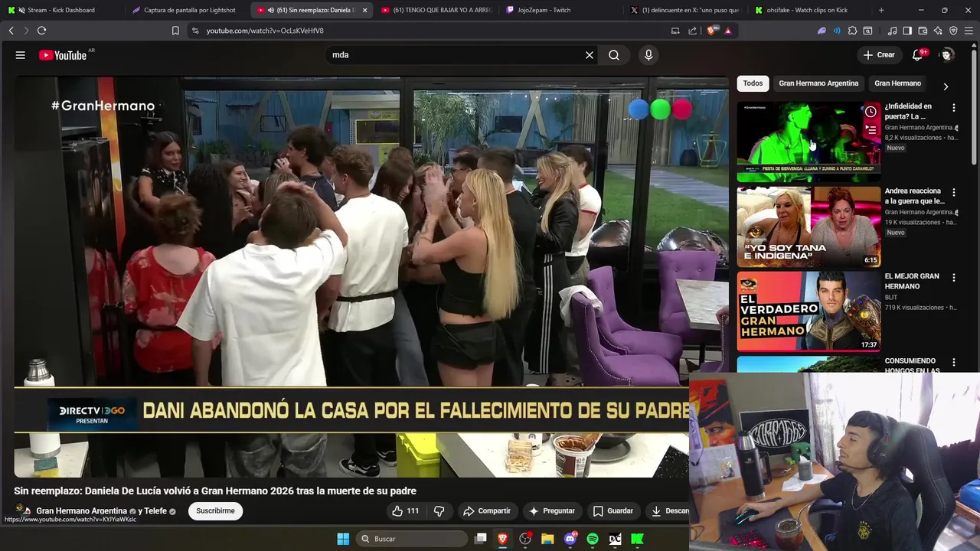Screen dimensions: 980x551
Task: Go back with browser back arrow
Action: (x=11, y=31)
